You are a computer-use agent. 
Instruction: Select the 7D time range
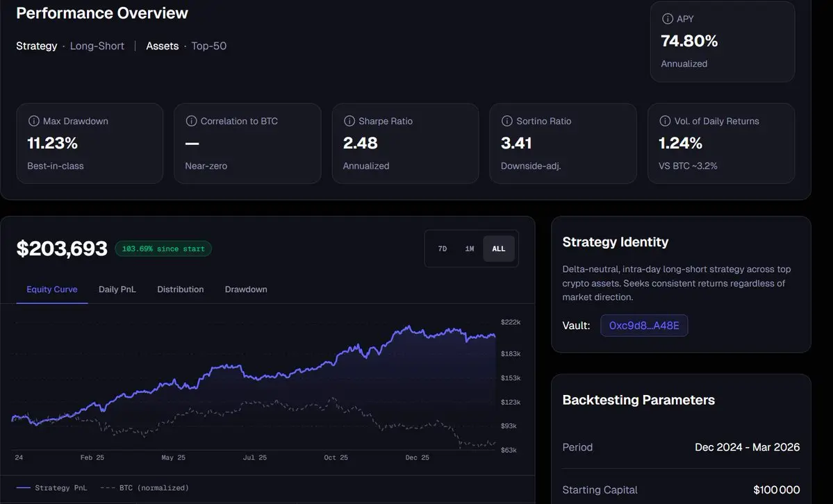pyautogui.click(x=443, y=249)
